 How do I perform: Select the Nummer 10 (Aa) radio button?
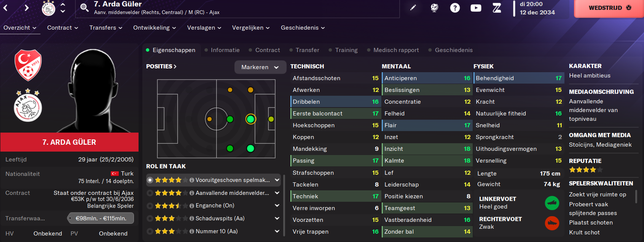tap(150, 231)
